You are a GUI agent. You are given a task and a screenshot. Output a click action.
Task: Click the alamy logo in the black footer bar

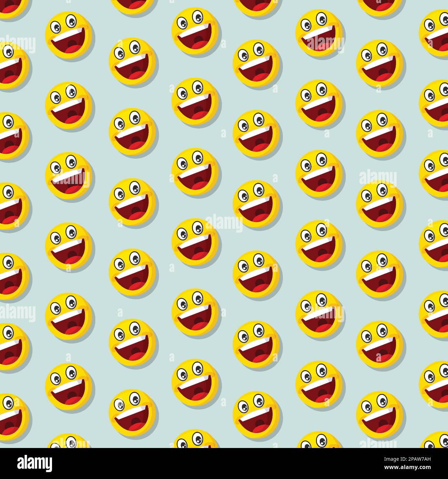tap(35, 463)
